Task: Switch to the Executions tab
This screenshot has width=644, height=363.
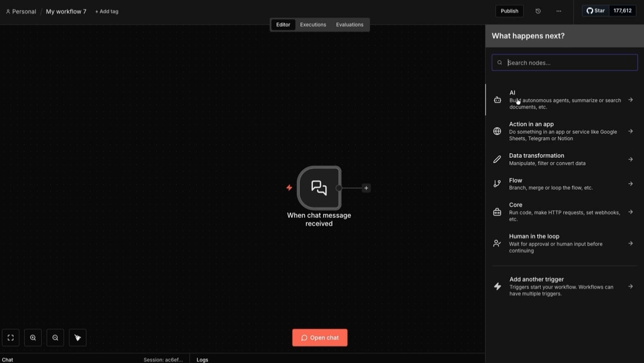Action: coord(312,25)
